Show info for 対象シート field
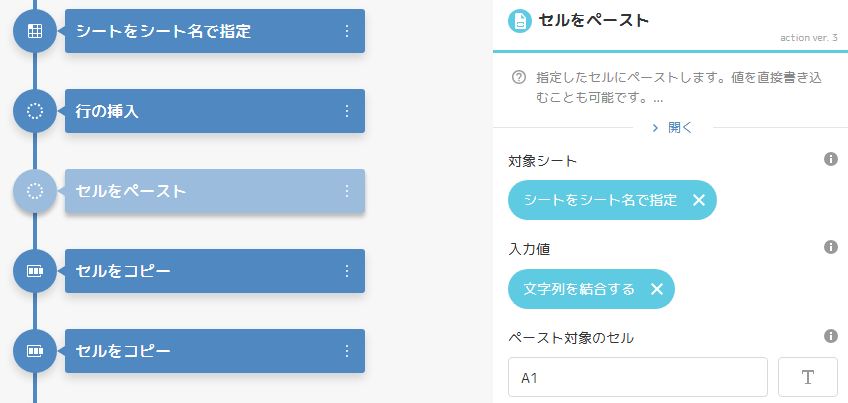This screenshot has width=848, height=403. click(x=830, y=159)
